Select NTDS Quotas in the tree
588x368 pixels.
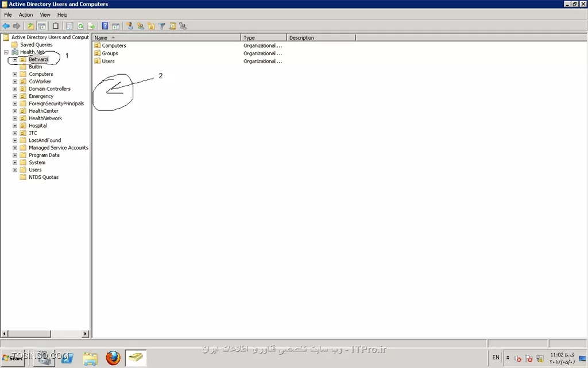(x=44, y=177)
